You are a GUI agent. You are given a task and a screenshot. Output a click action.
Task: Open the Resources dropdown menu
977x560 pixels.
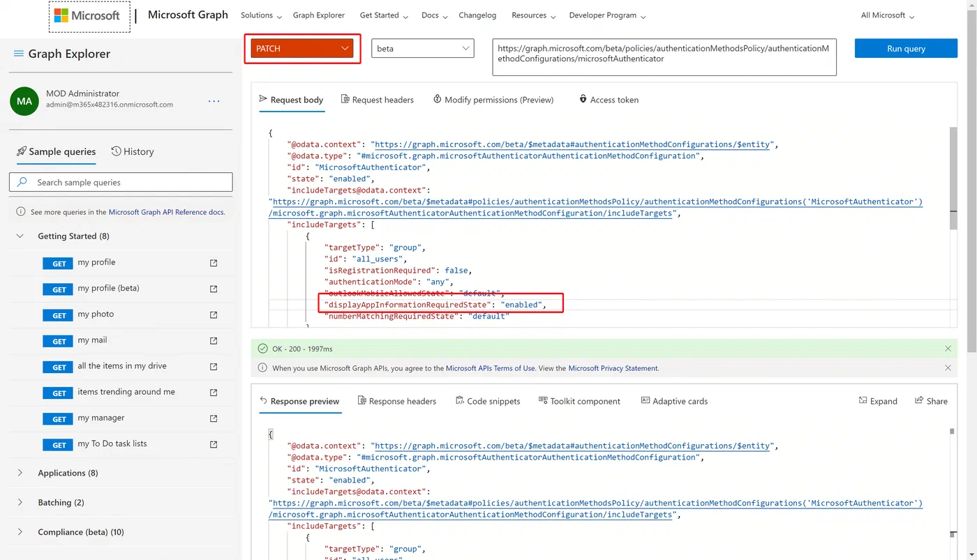pos(534,15)
